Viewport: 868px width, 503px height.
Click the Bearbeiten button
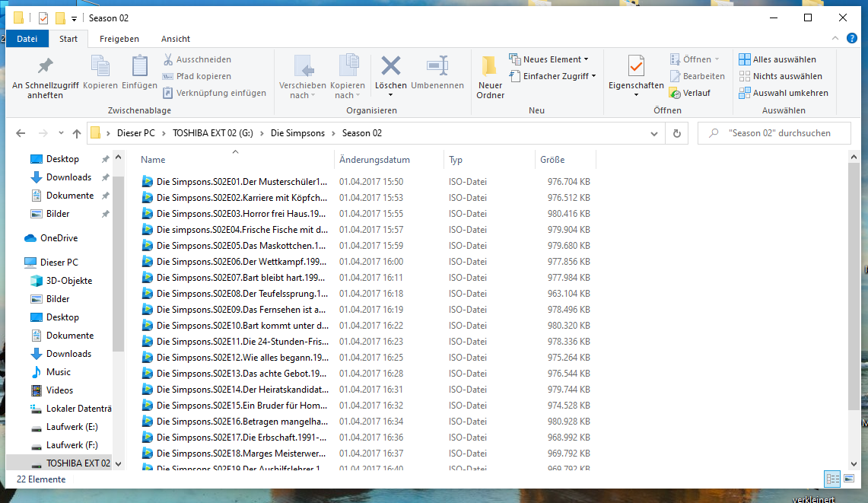click(698, 76)
